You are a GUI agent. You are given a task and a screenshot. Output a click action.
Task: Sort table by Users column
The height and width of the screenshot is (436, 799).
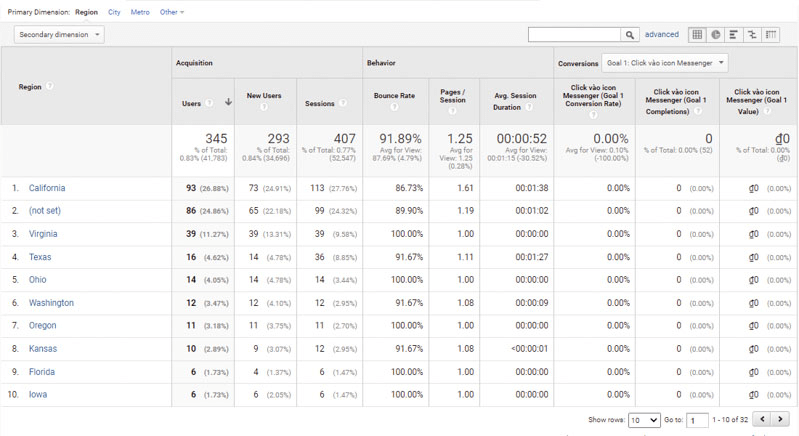point(192,102)
